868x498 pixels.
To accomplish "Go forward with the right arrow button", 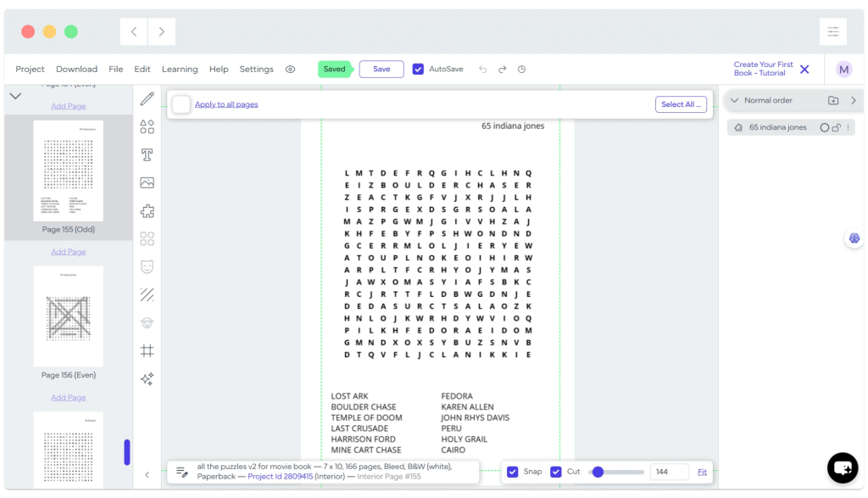I will pyautogui.click(x=162, y=31).
